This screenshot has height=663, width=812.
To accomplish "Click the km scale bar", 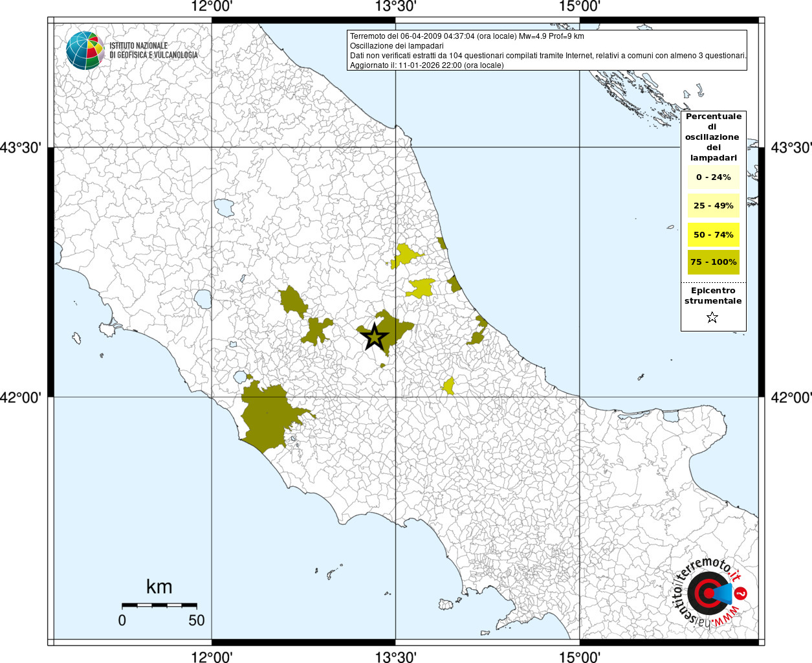I will 159,605.
